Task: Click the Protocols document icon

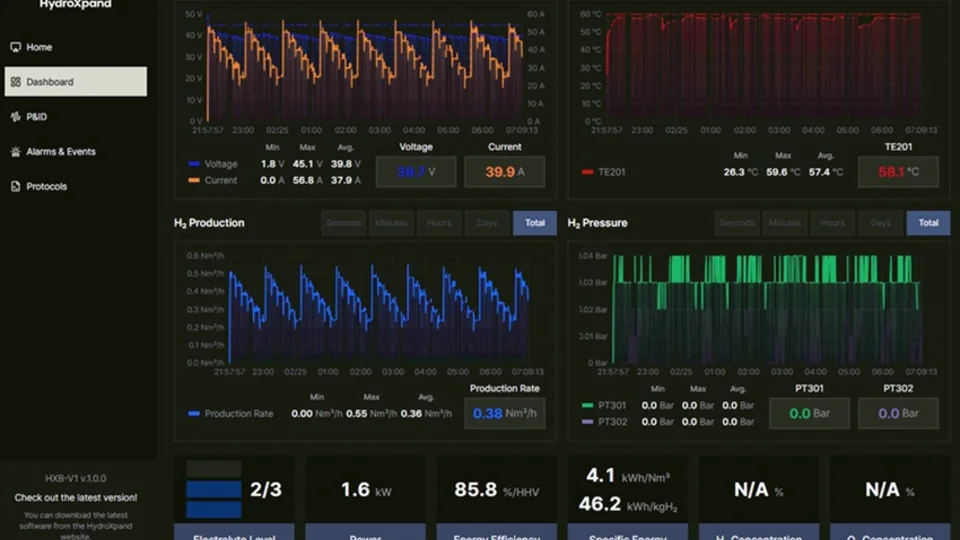Action: 15,187
